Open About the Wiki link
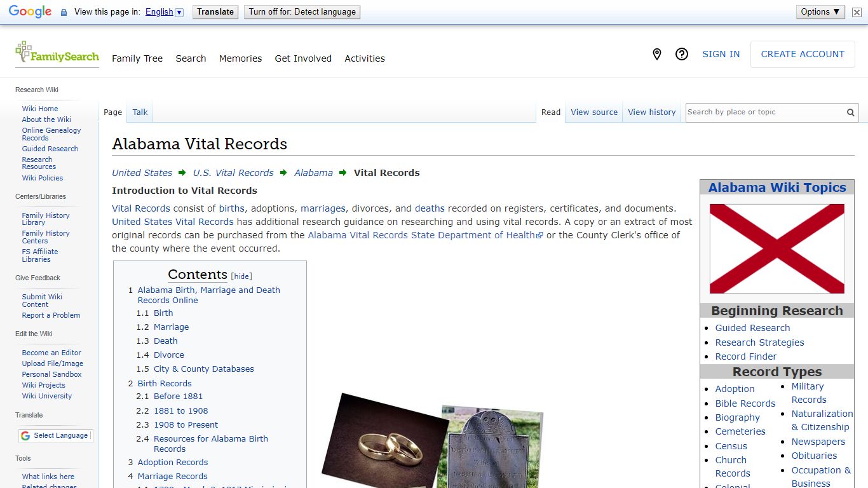Viewport: 868px width, 488px height. coord(46,119)
